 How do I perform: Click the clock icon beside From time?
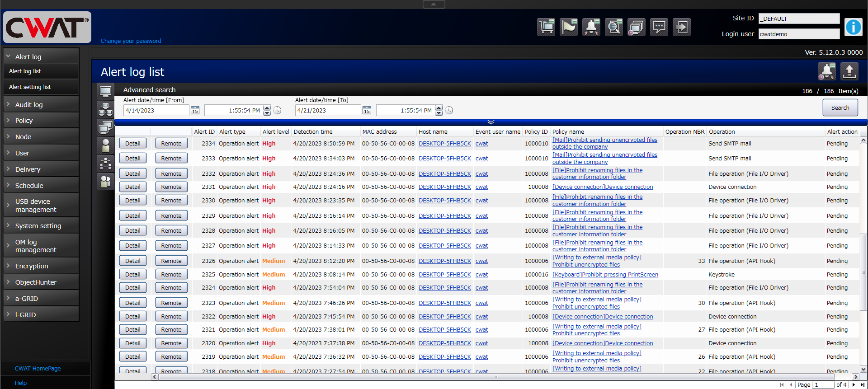[x=277, y=110]
